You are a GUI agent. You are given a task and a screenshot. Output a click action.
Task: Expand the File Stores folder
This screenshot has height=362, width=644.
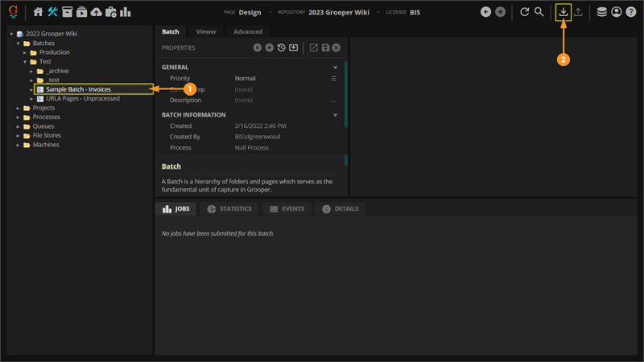(18, 135)
